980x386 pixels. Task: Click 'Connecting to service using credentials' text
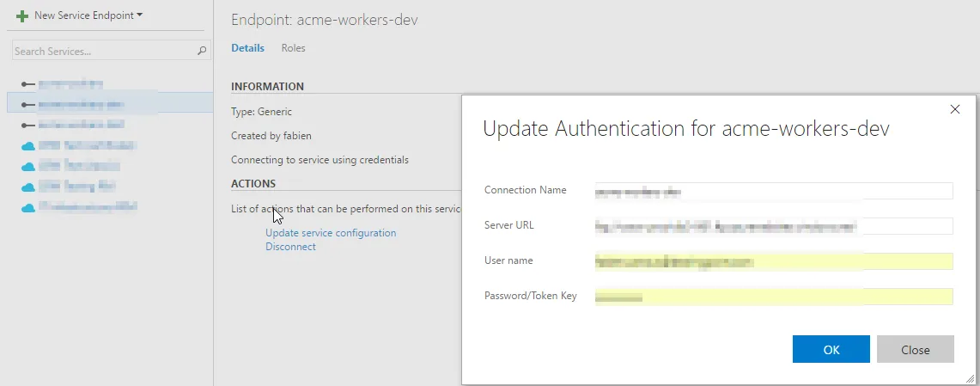(320, 160)
